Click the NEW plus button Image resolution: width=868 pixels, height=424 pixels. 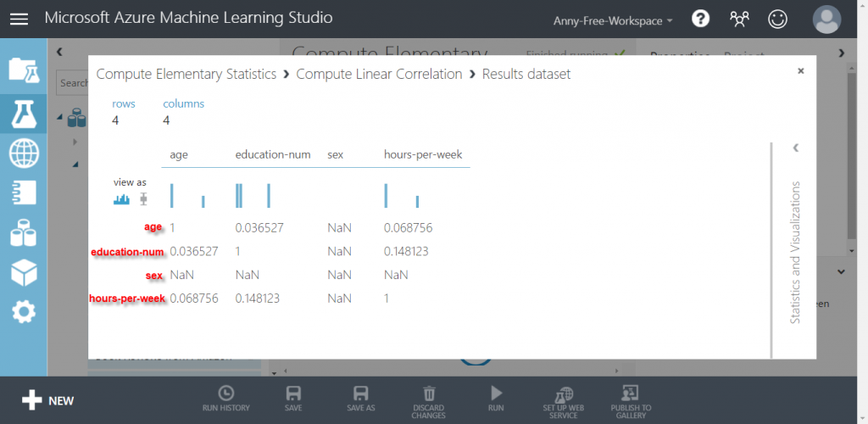tap(47, 400)
